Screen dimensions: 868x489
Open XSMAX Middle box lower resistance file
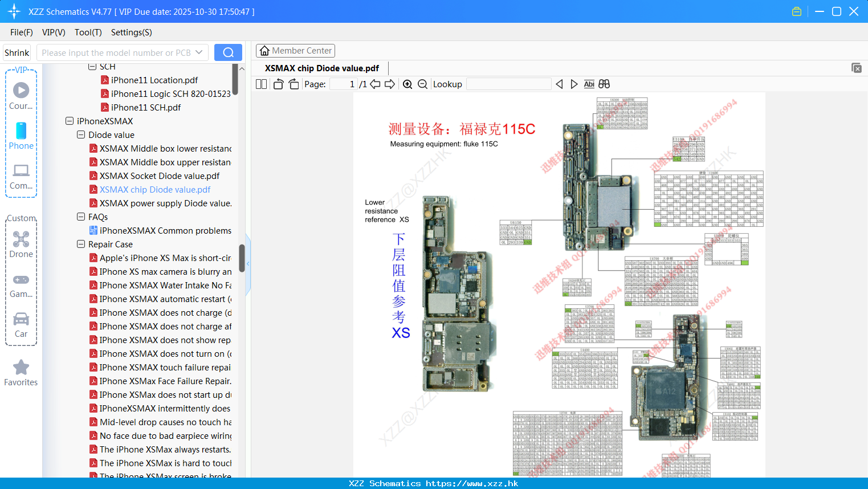coord(161,148)
